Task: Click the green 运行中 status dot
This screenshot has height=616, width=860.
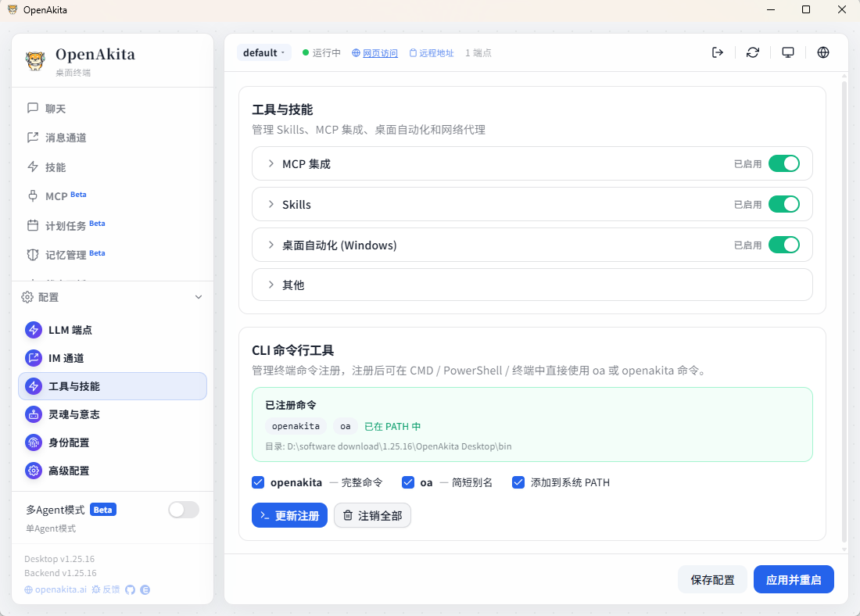Action: coord(306,52)
